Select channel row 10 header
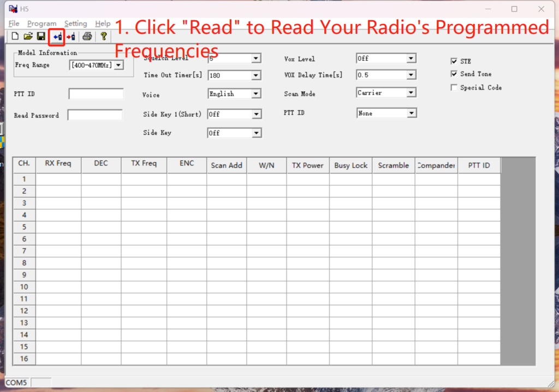Viewport: 559px width, 392px height. pyautogui.click(x=24, y=287)
